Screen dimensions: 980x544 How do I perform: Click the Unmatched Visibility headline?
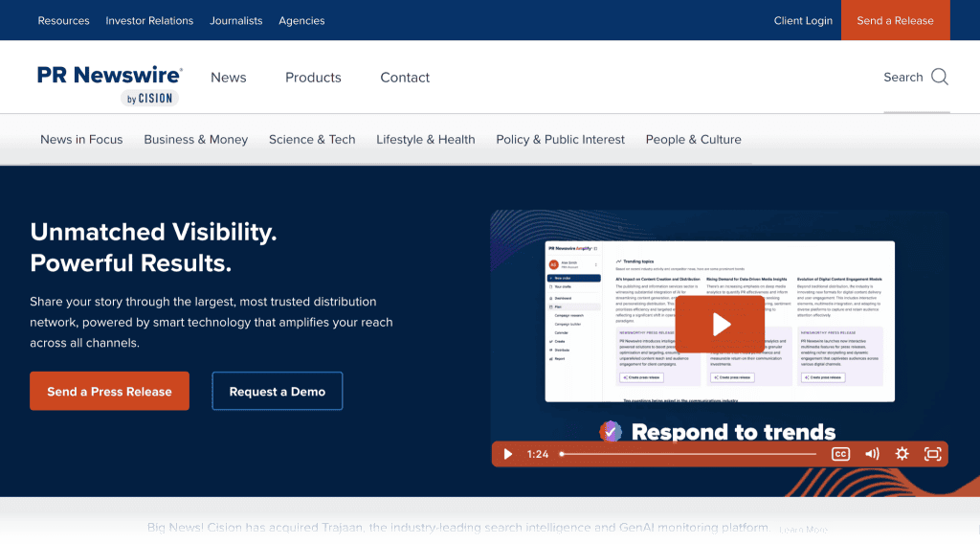click(154, 247)
